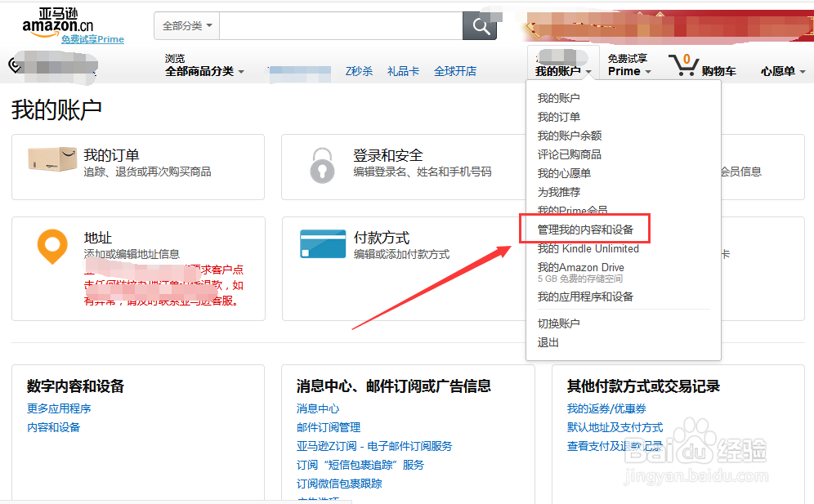Select 我的应用程序和设备 menu entry
Screen dimensions: 814x504
click(585, 297)
